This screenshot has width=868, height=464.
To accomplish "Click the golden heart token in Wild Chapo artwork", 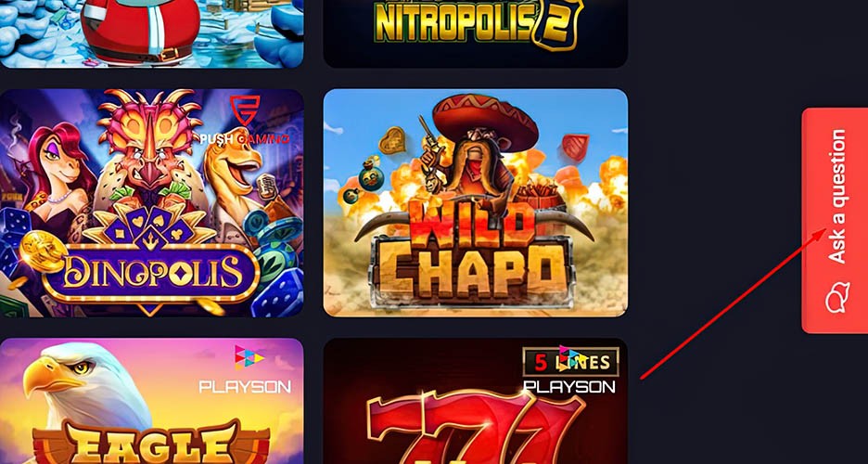I will [x=392, y=141].
